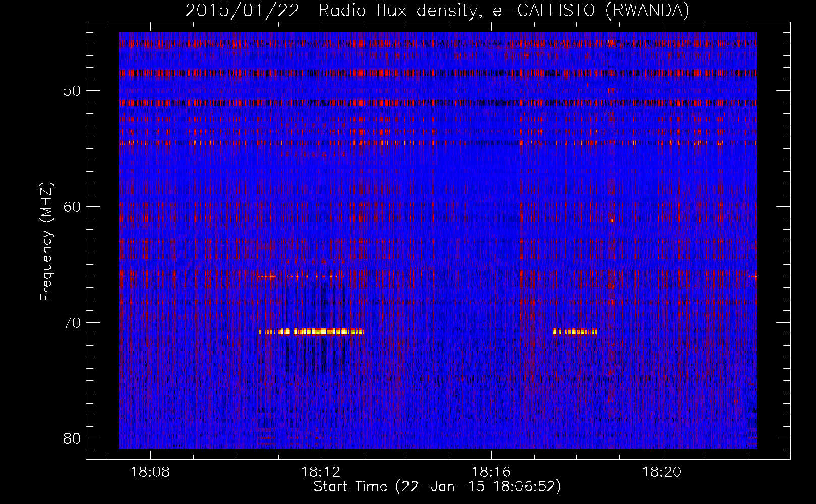Click the 18:20 time tick label
The height and width of the screenshot is (504, 816).
(661, 472)
